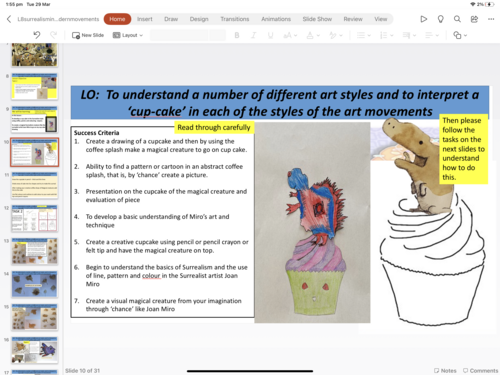Image resolution: width=500 pixels, height=375 pixels.
Task: Tap the 1:55 pm clock
Action: click(14, 4)
